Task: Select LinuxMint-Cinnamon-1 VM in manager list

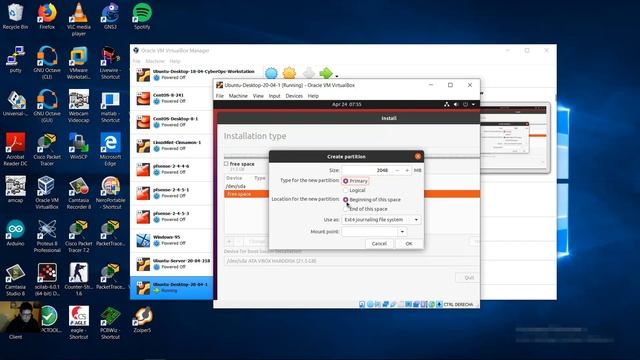Action: (171, 145)
